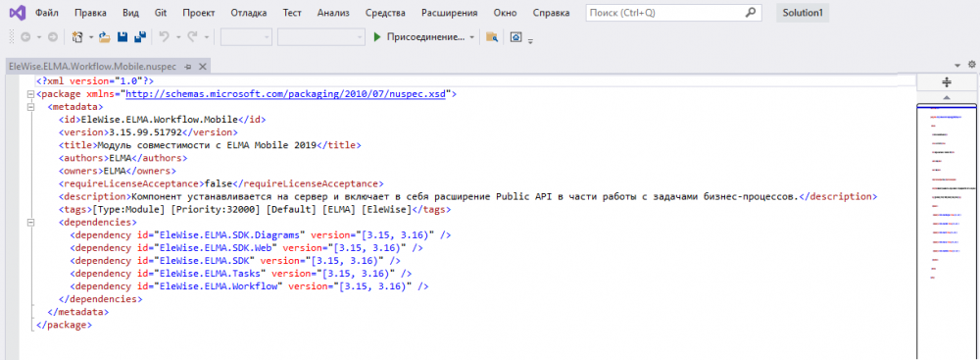Open the Анализ menu
Screen dimensions: 980x360
pos(332,13)
